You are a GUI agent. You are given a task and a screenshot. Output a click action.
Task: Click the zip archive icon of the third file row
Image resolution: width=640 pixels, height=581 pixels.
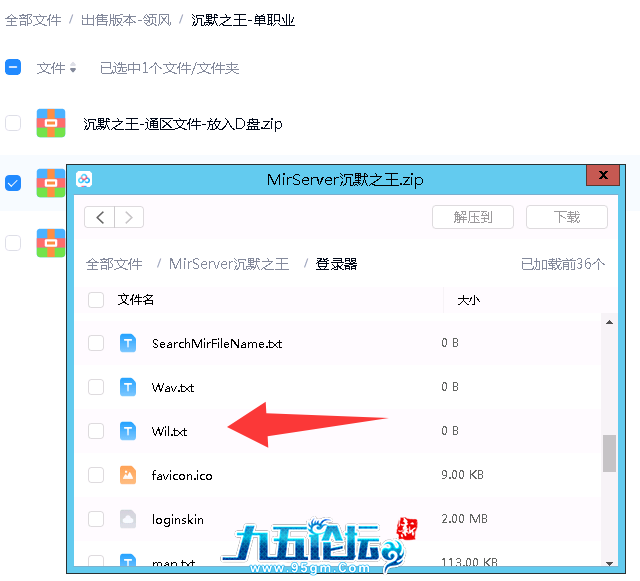(x=51, y=243)
